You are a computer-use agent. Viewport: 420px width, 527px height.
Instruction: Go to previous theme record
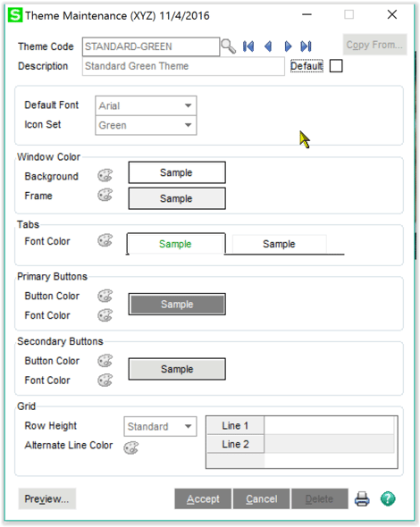268,46
